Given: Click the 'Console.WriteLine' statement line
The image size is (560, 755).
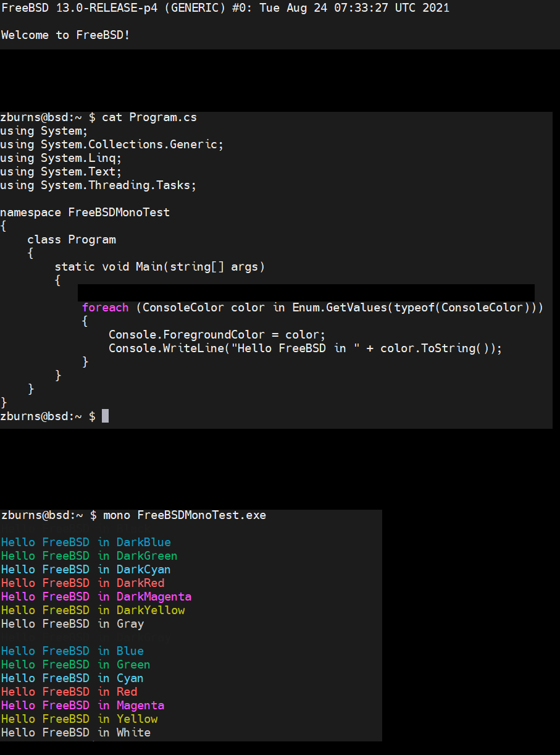Looking at the screenshot, I should coord(306,348).
